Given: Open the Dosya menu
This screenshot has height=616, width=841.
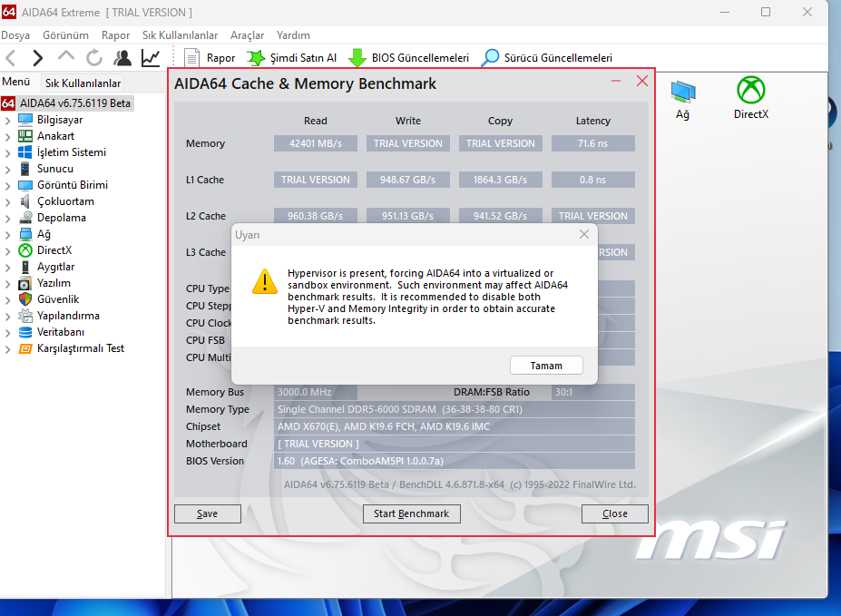Looking at the screenshot, I should [15, 35].
